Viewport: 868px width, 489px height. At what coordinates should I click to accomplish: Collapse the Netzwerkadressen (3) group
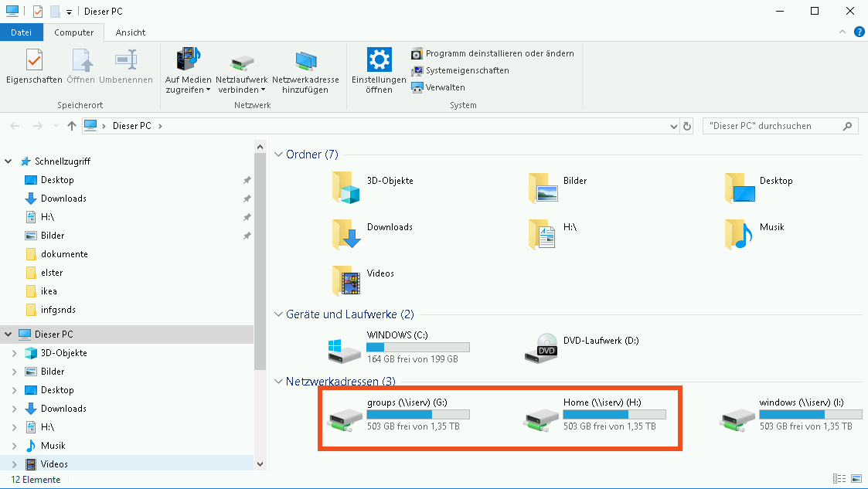click(278, 381)
